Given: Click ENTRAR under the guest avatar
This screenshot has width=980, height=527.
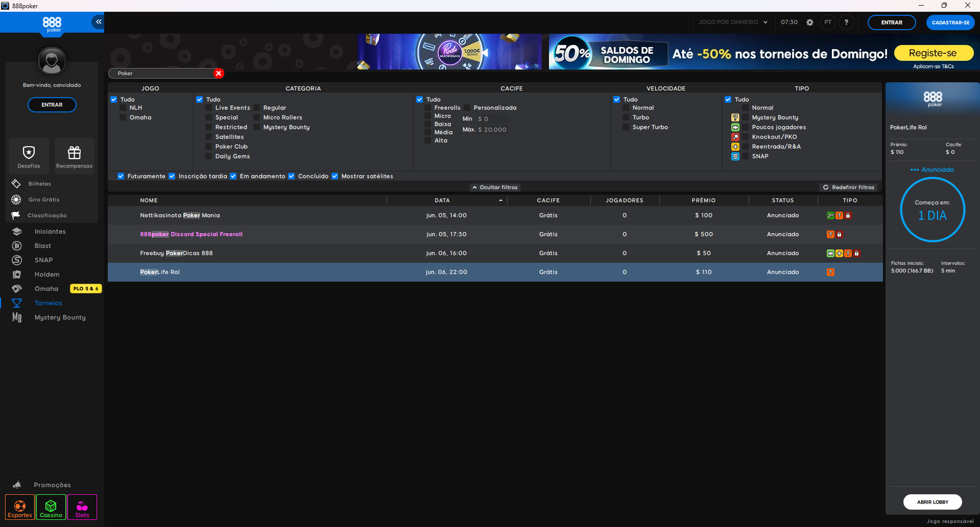Looking at the screenshot, I should pos(52,105).
